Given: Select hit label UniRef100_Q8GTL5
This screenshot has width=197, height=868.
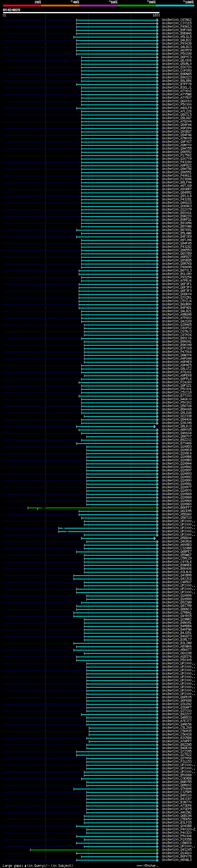Looking at the screenshot, I should [x=177, y=115].
